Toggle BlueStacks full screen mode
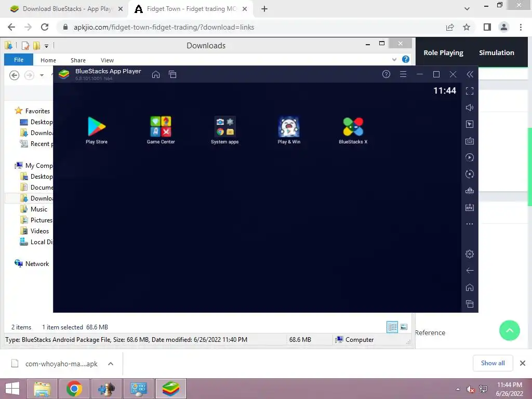The width and height of the screenshot is (532, 399). pyautogui.click(x=470, y=91)
